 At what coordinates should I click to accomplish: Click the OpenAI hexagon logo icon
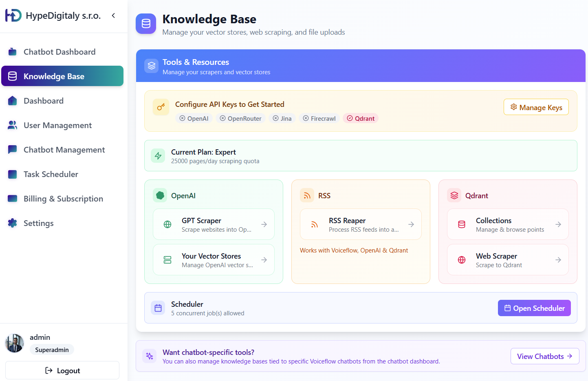[161, 195]
